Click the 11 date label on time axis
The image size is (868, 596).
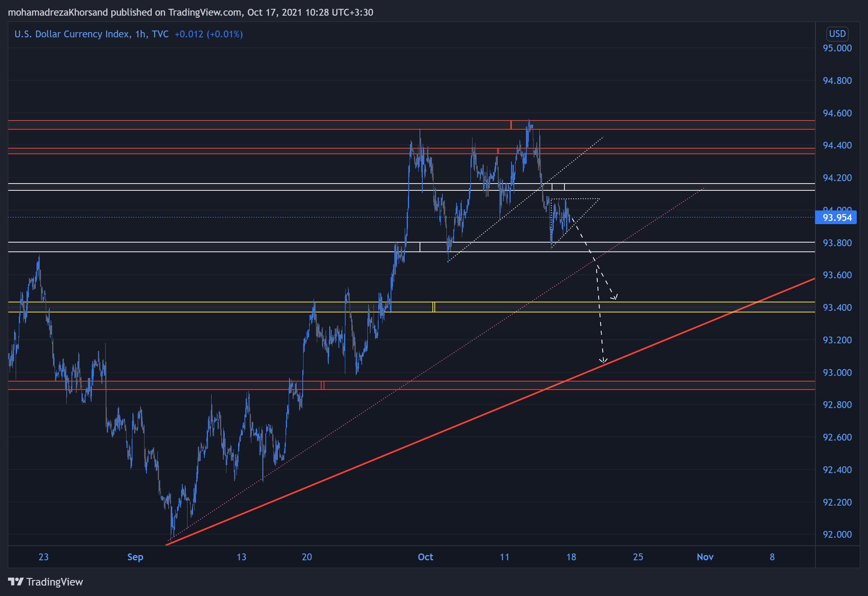point(505,557)
